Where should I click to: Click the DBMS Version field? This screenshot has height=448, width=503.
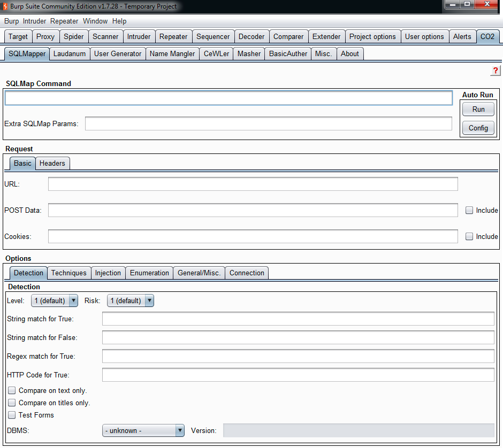tap(359, 430)
